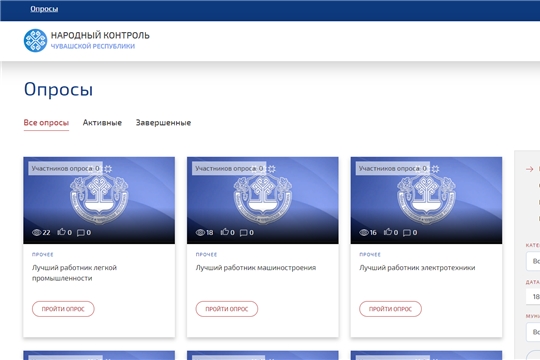Like the электротехники survey thumbs-up icon
Image resolution: width=540 pixels, height=360 pixels.
[x=388, y=232]
